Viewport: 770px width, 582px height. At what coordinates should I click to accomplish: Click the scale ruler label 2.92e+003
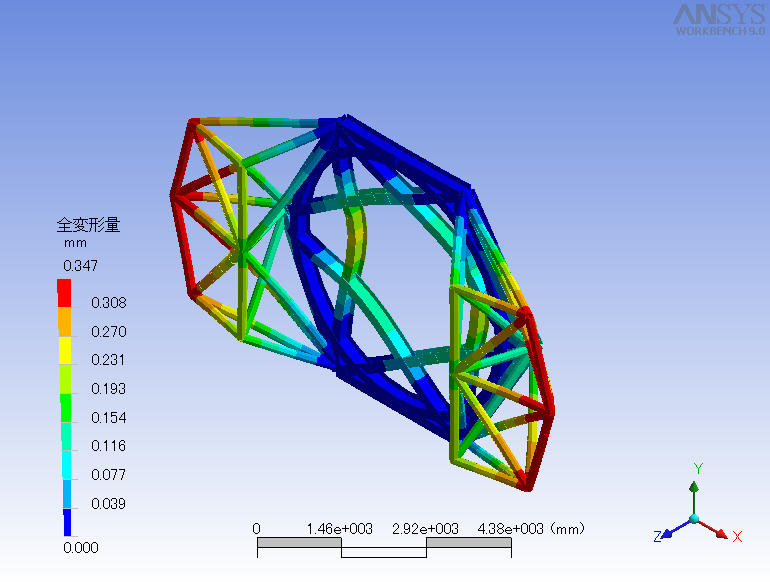click(425, 529)
